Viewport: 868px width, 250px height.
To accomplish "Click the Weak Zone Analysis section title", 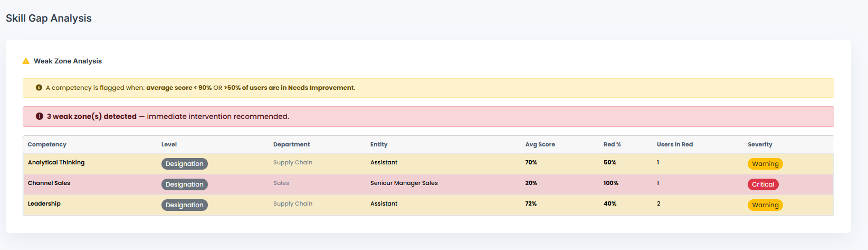I will (68, 61).
